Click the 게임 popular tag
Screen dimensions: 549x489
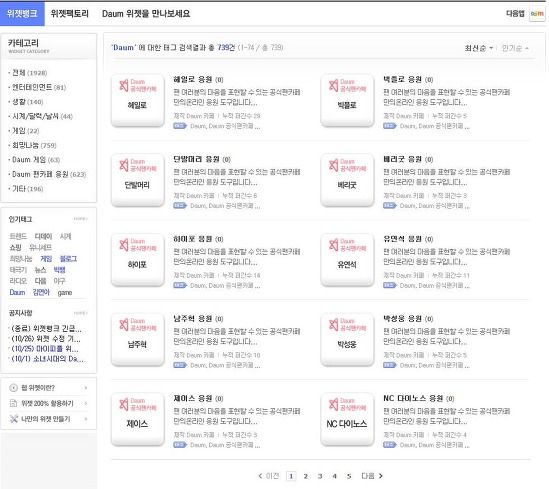pyautogui.click(x=46, y=259)
